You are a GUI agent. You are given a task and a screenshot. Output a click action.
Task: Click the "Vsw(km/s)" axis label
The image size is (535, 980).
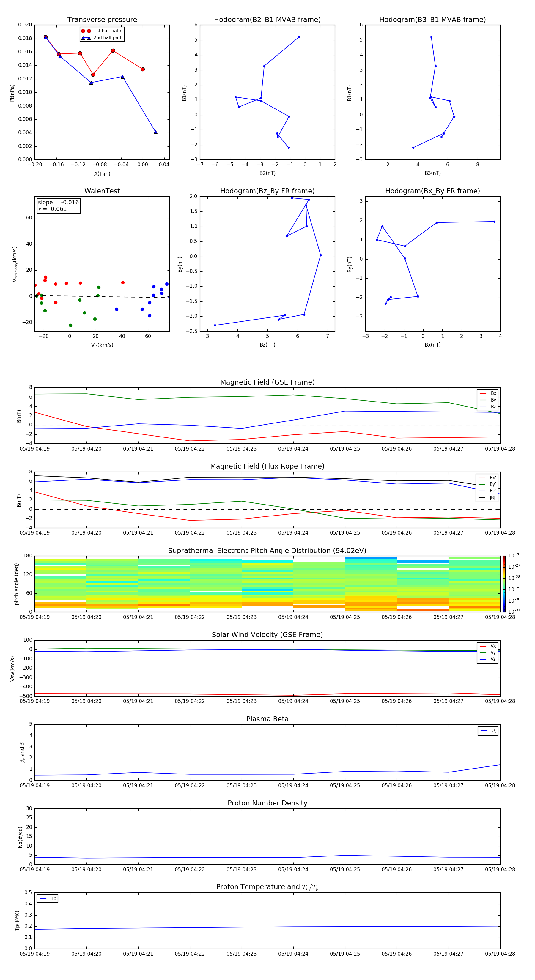tap(12, 668)
